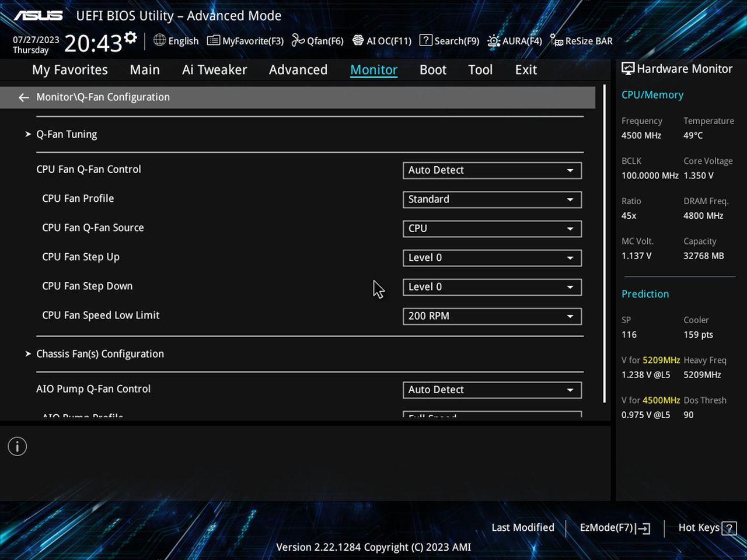Click the Prediction heading
Screen dimensions: 747x560
645,294
